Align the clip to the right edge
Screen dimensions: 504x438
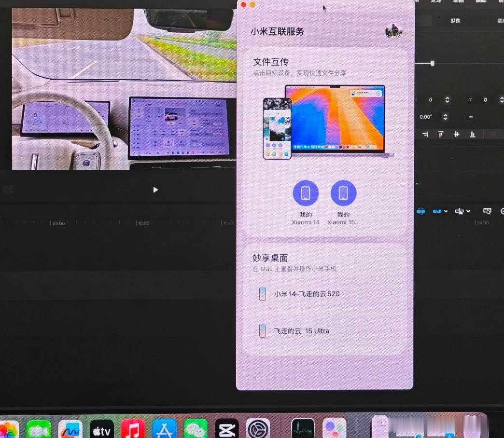point(425,134)
